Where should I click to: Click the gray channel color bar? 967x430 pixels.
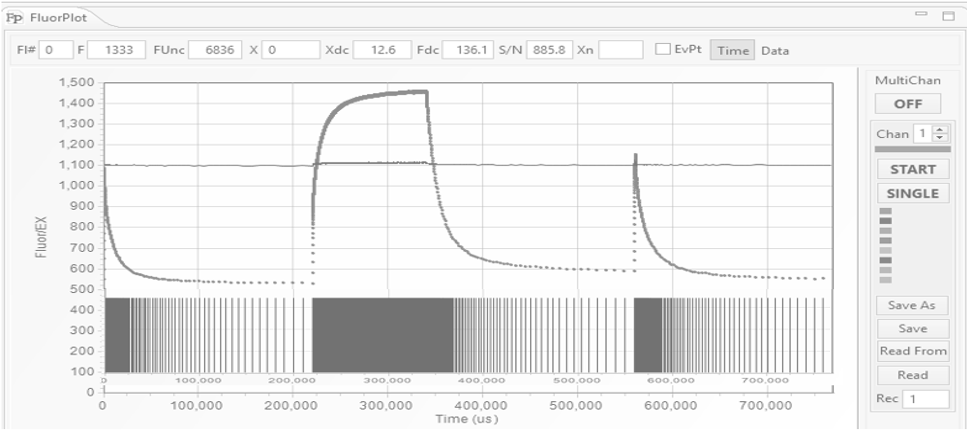click(x=911, y=150)
